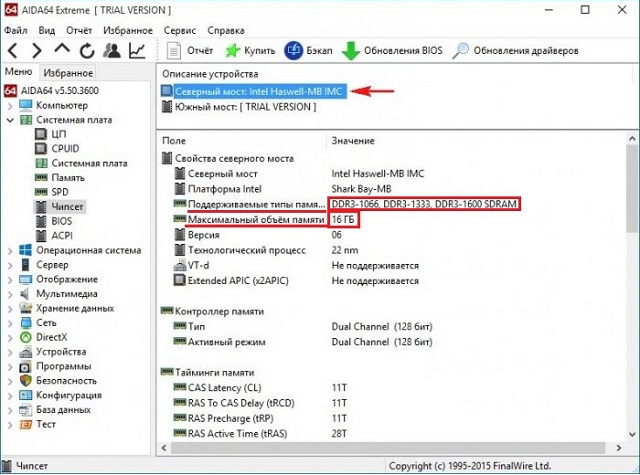
Task: Click the Безопасность shield icon
Action: [26, 381]
